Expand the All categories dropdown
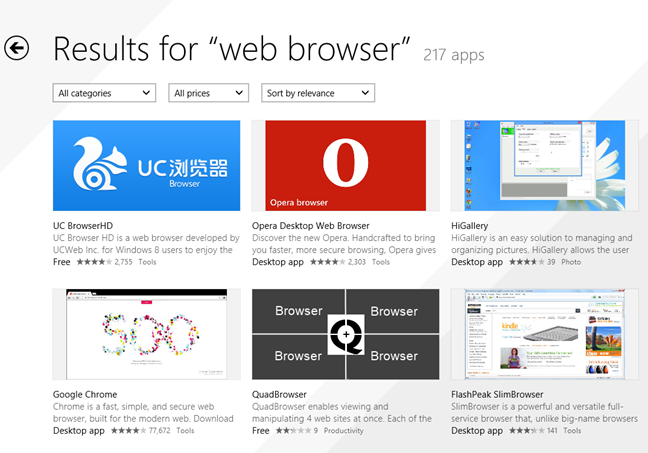The width and height of the screenshot is (648, 453). pos(104,93)
